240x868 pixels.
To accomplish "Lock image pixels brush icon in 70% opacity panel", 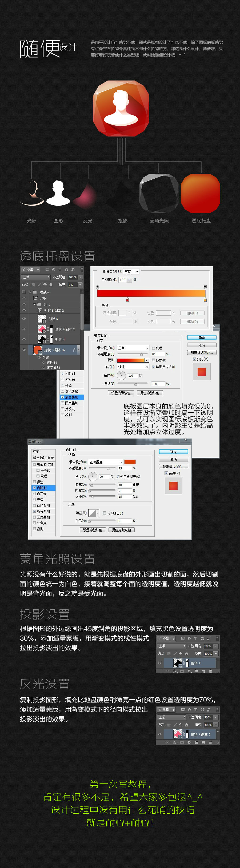I will [x=175, y=725].
